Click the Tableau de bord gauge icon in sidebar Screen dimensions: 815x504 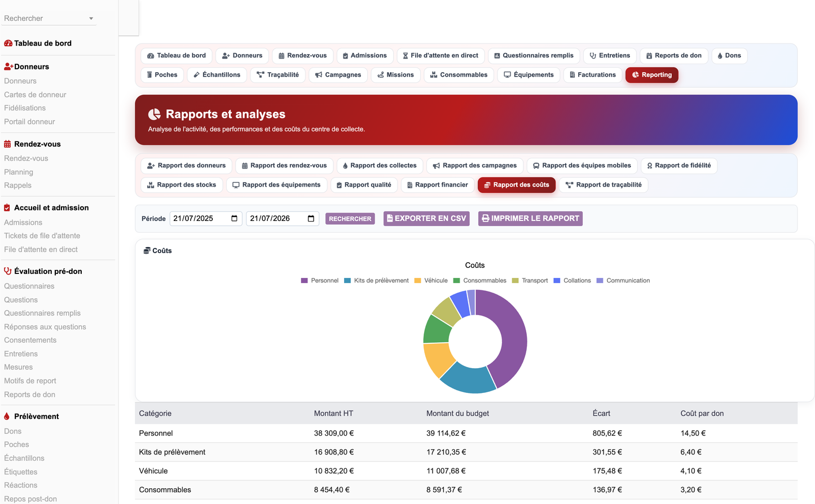coord(8,43)
